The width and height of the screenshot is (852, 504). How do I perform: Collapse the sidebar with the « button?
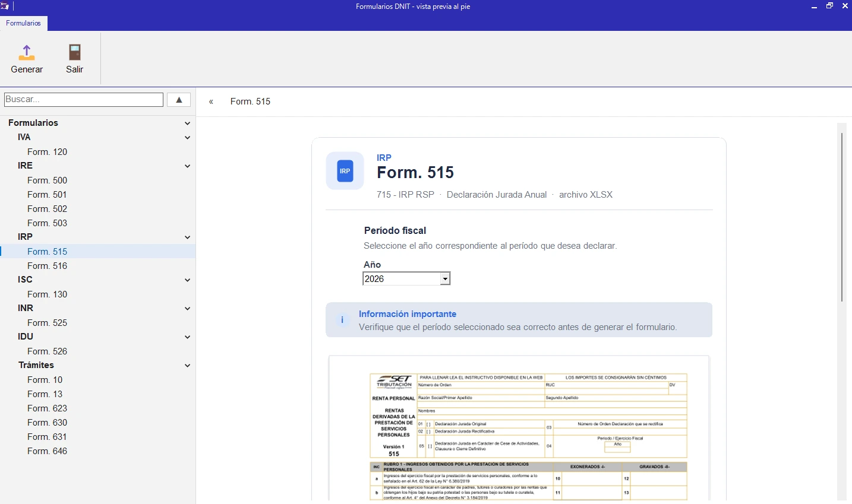tap(211, 102)
